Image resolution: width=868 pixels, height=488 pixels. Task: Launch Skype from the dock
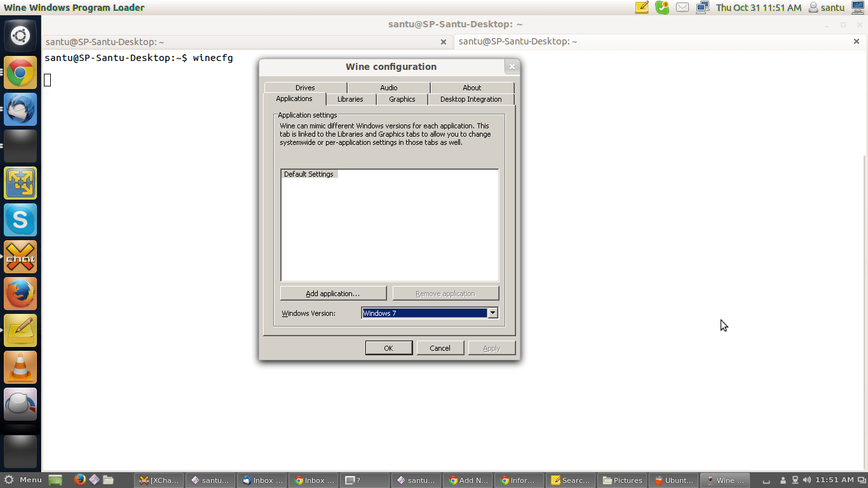(x=20, y=220)
